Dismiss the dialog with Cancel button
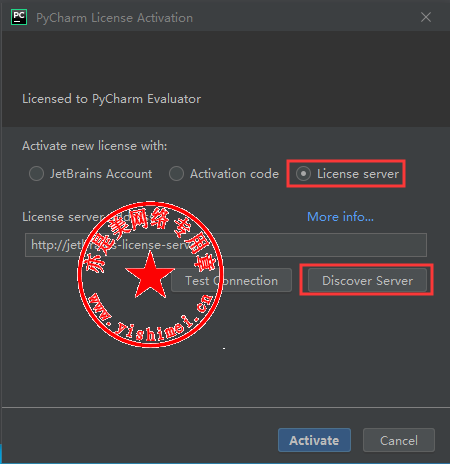Screen dimensions: 450x464 pos(399,440)
